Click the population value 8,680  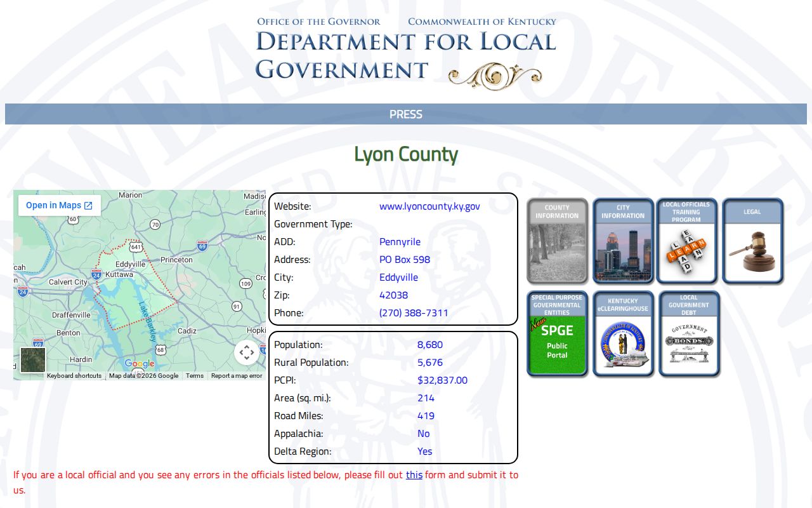coord(430,345)
